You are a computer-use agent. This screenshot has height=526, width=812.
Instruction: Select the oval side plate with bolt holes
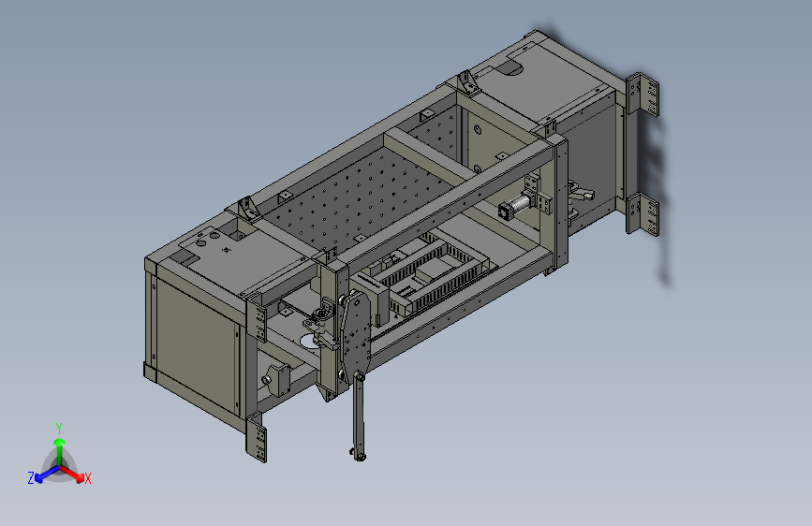tap(355, 337)
